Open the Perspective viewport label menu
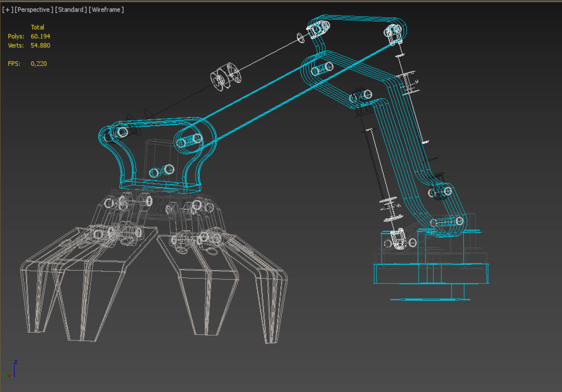 [x=34, y=10]
